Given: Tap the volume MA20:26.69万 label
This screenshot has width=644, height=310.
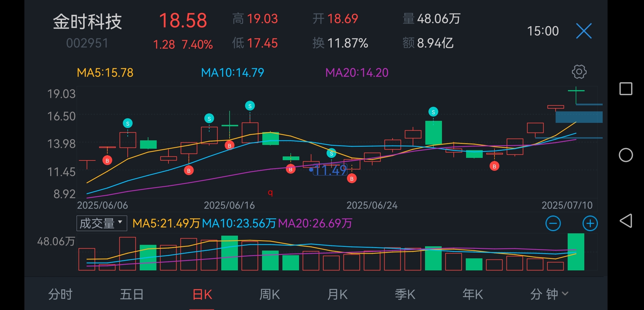Looking at the screenshot, I should (315, 223).
